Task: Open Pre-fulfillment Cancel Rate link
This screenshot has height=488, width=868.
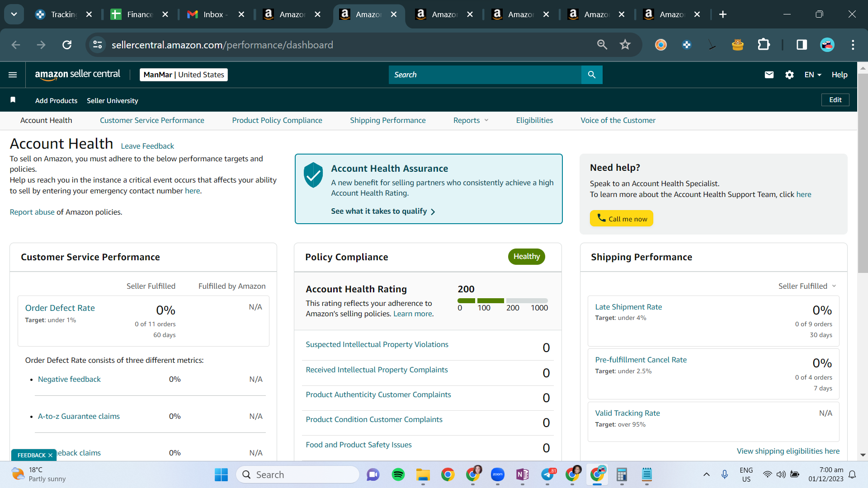Action: pos(641,360)
